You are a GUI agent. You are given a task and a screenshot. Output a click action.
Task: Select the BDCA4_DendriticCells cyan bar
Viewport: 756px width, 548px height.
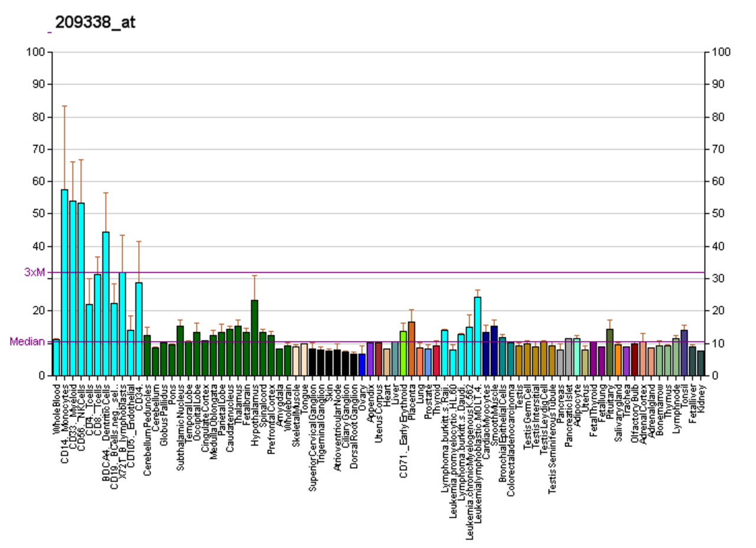coord(106,304)
